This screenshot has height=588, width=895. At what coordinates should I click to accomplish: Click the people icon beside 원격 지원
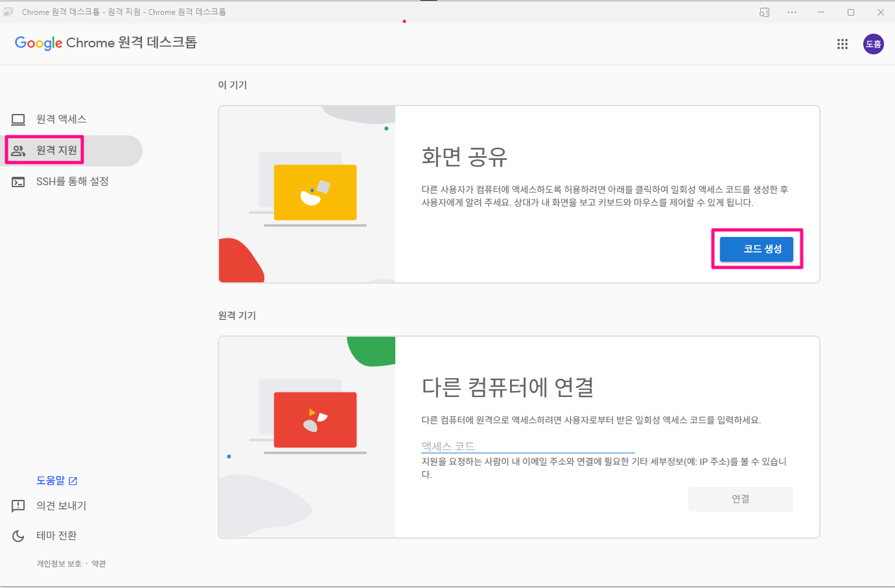[18, 150]
